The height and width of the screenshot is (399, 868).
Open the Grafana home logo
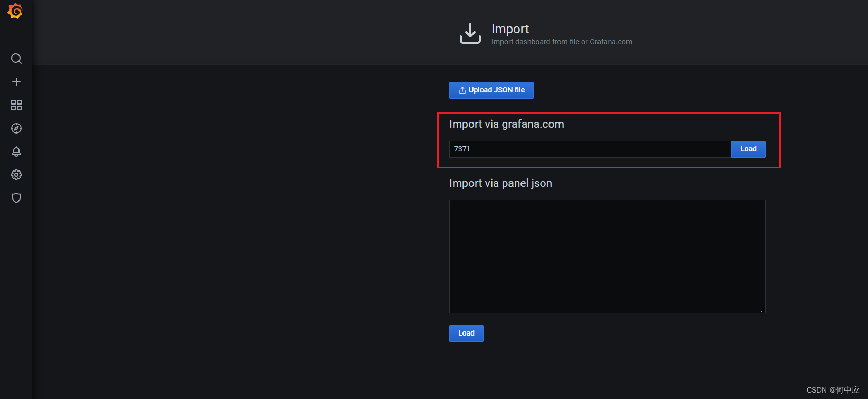[15, 11]
